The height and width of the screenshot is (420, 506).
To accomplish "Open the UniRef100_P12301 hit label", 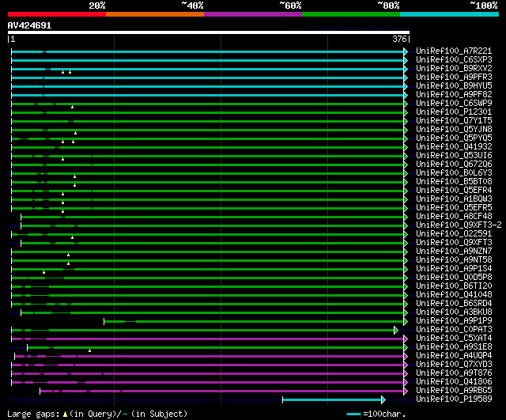I will pyautogui.click(x=454, y=112).
